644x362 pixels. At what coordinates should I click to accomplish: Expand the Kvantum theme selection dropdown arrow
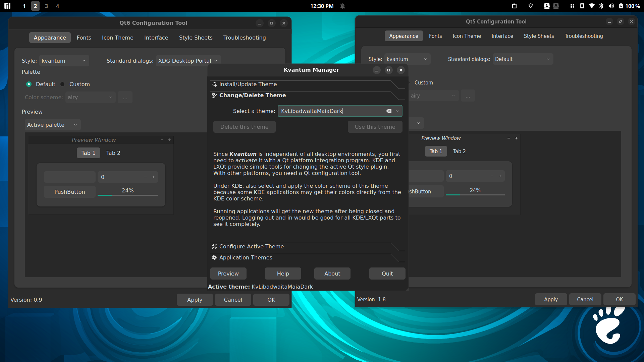click(x=397, y=111)
